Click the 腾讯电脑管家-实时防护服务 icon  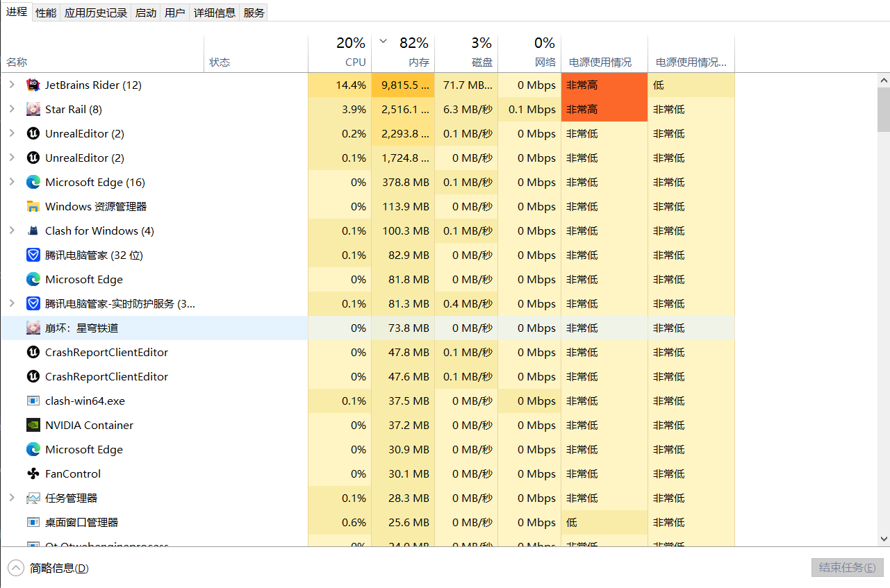(33, 303)
